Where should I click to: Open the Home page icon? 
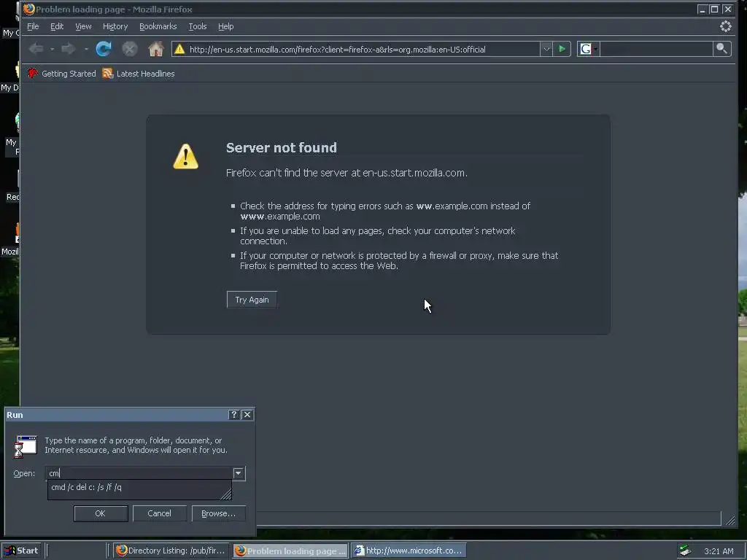[x=156, y=49]
